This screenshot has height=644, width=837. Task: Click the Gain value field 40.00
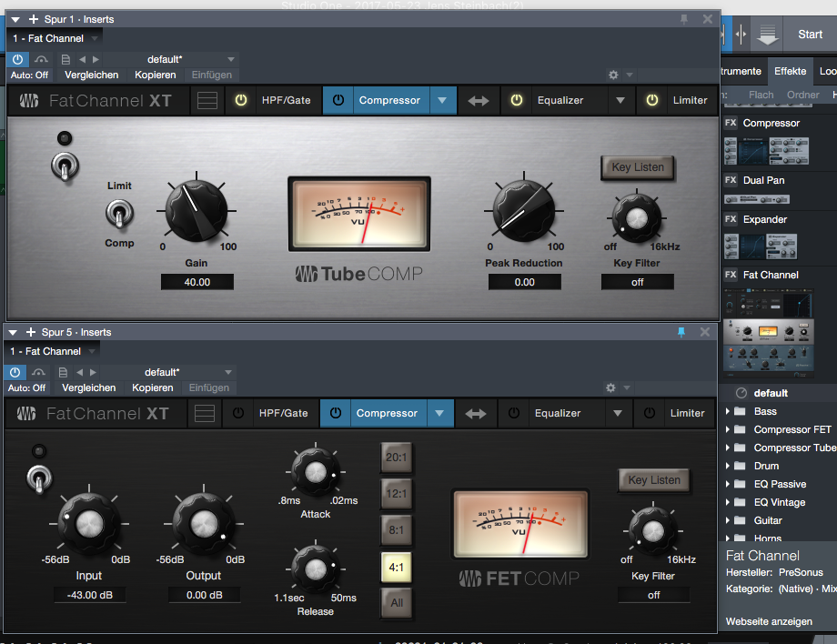click(x=197, y=282)
